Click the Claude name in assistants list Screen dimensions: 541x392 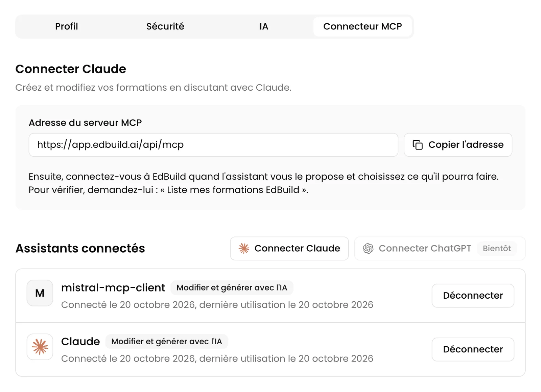pyautogui.click(x=80, y=342)
